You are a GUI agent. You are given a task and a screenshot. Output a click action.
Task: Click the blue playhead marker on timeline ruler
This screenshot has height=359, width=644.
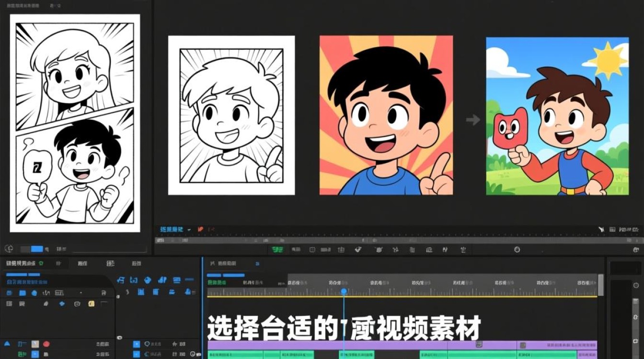pos(344,291)
